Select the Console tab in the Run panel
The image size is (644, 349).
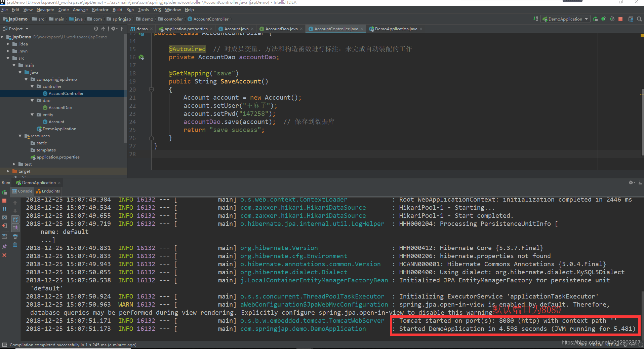pos(23,191)
